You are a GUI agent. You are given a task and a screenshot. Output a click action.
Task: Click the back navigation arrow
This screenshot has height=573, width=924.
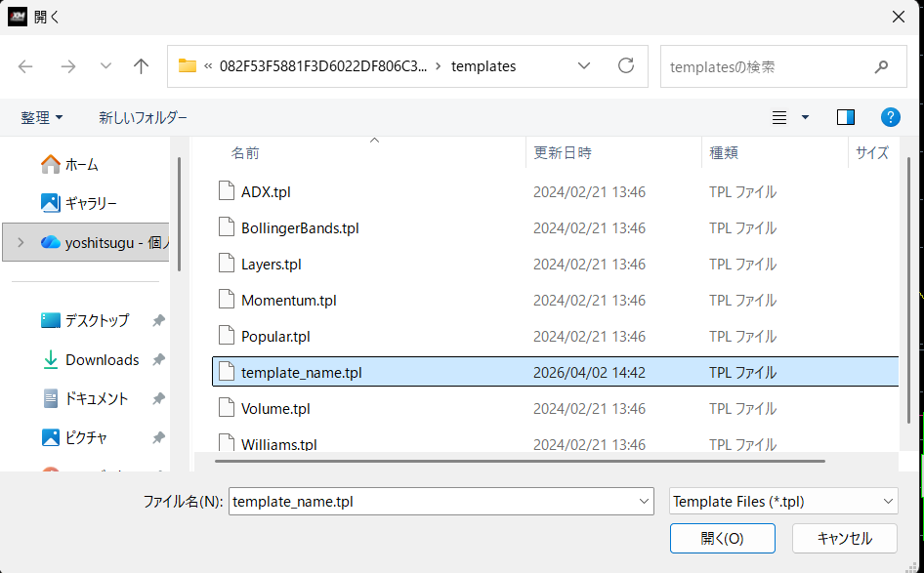pos(26,65)
